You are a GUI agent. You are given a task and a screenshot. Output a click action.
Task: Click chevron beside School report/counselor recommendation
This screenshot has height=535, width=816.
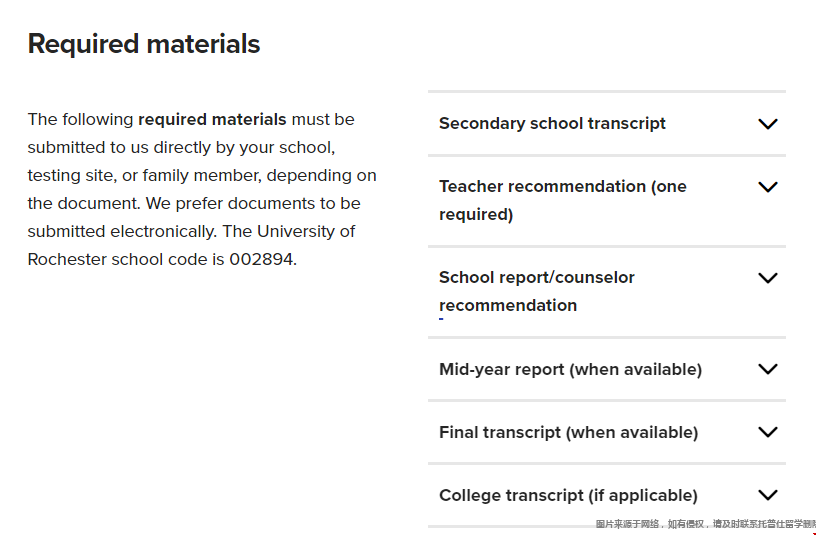pyautogui.click(x=767, y=278)
